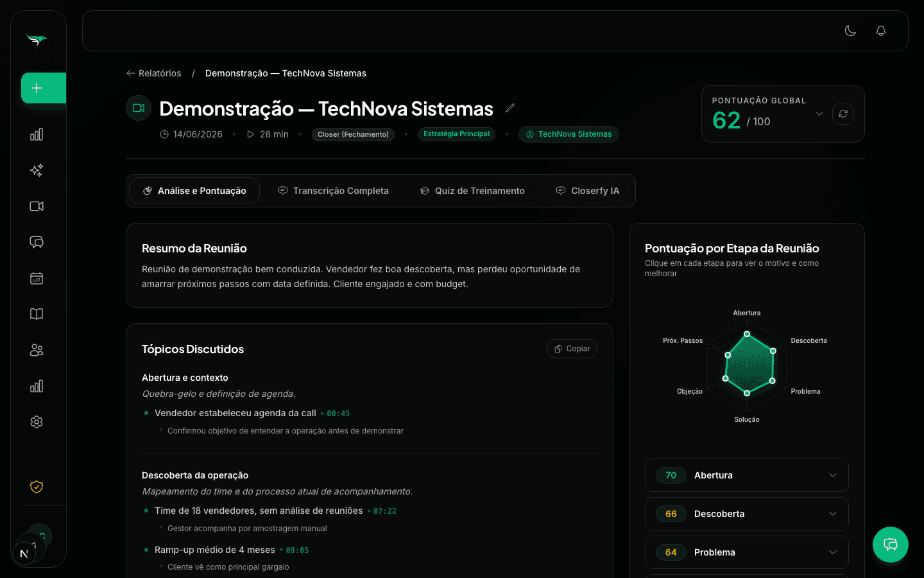
Task: Click the Descoberta label on radar chart
Action: tap(809, 340)
